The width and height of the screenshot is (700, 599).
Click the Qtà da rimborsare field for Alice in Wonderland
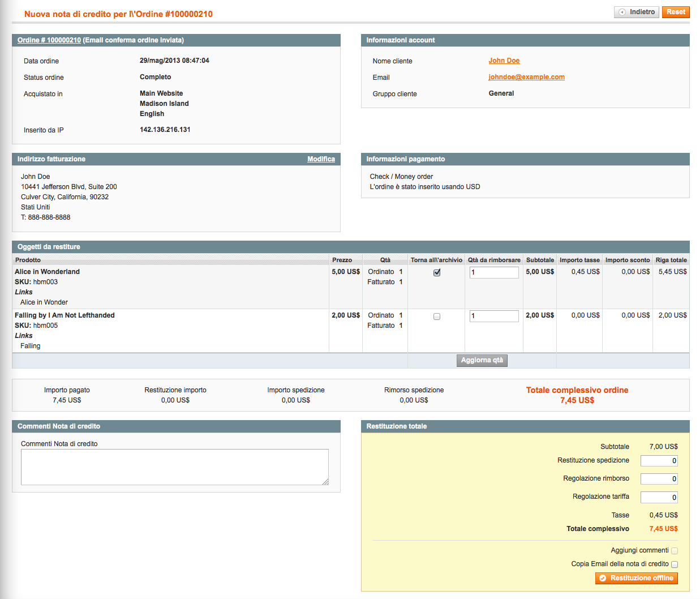pyautogui.click(x=493, y=272)
